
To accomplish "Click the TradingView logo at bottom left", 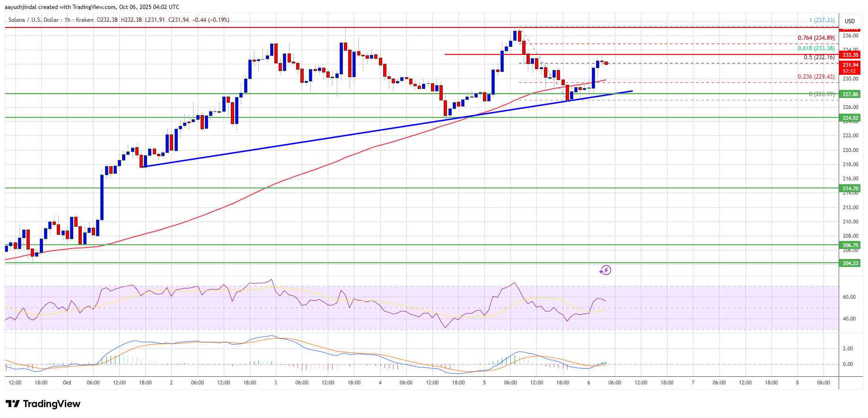I will point(43,404).
